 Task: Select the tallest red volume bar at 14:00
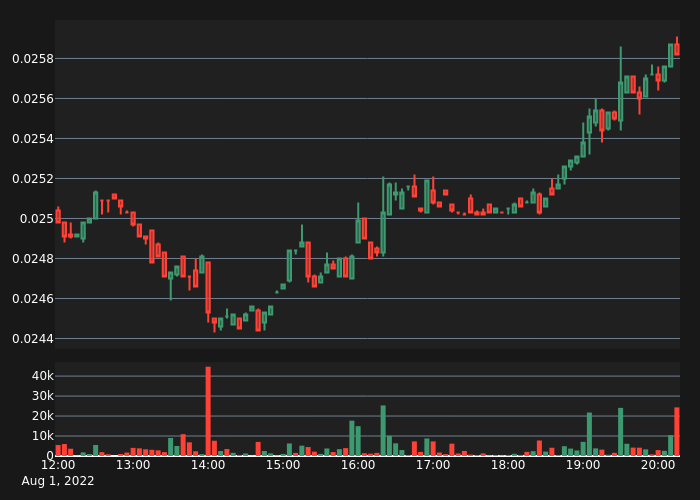click(x=208, y=411)
